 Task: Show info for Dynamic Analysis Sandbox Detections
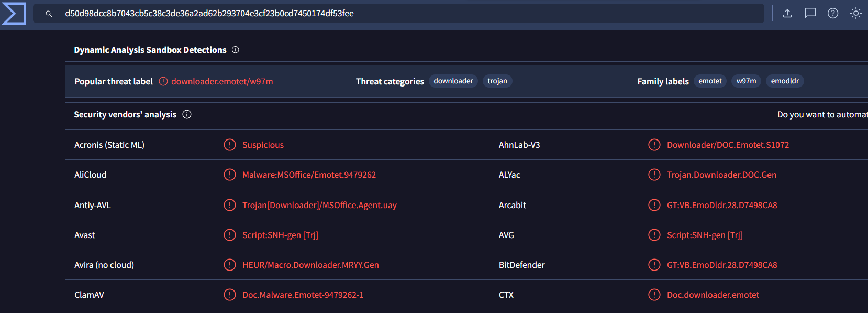pyautogui.click(x=236, y=50)
